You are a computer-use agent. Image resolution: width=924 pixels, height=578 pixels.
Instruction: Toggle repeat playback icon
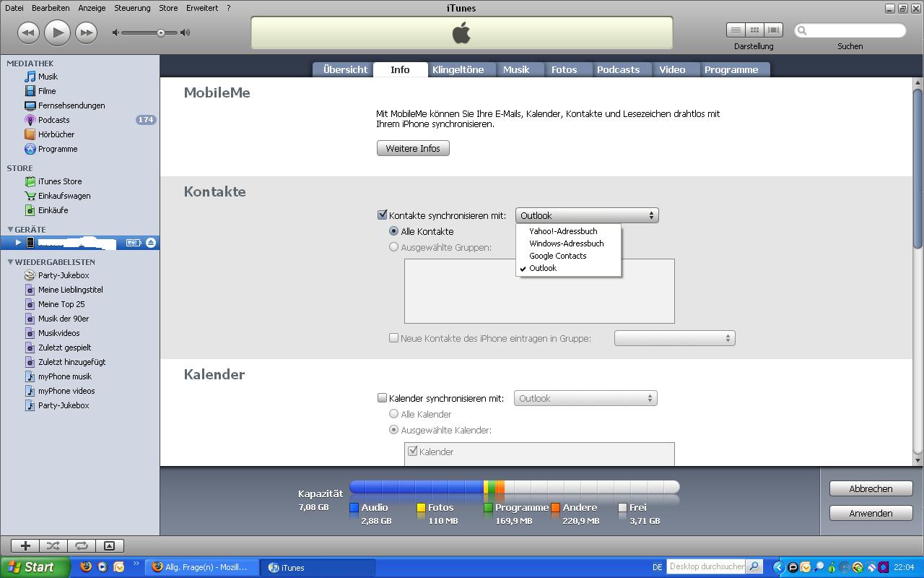tap(81, 546)
